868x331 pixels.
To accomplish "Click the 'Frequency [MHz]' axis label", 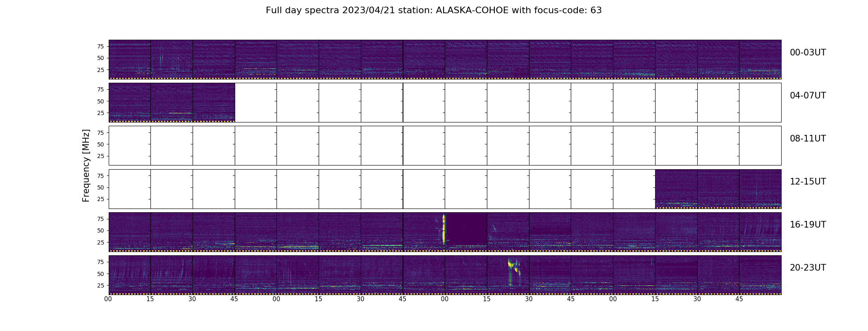I will [x=86, y=165].
